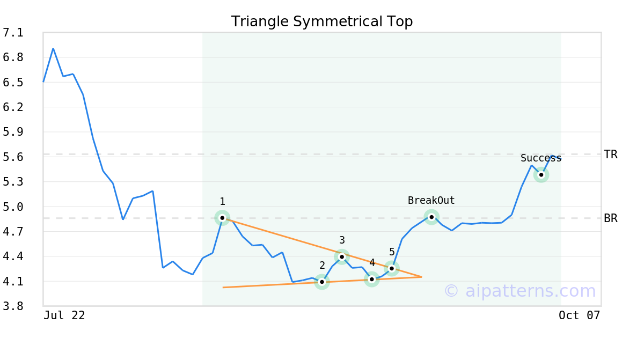Click the chart title Triangle Symmetrical Top
This screenshot has height=338, width=644.
pyautogui.click(x=322, y=21)
